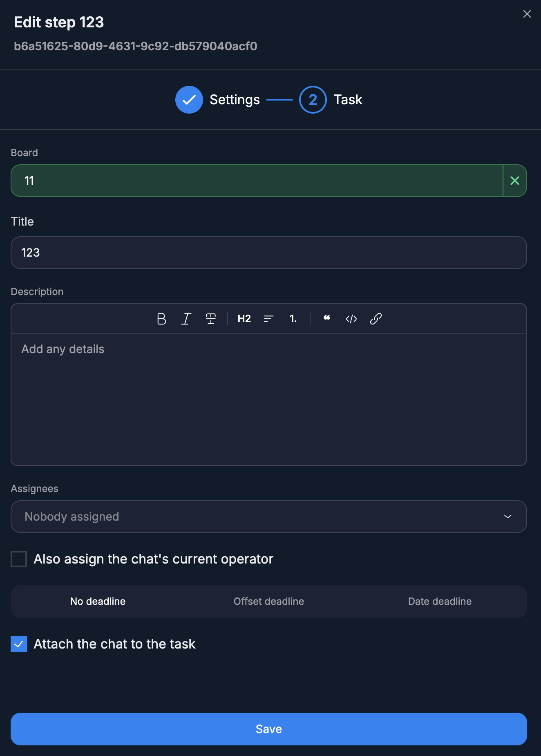Insert code block in description
This screenshot has width=541, height=756.
point(351,319)
